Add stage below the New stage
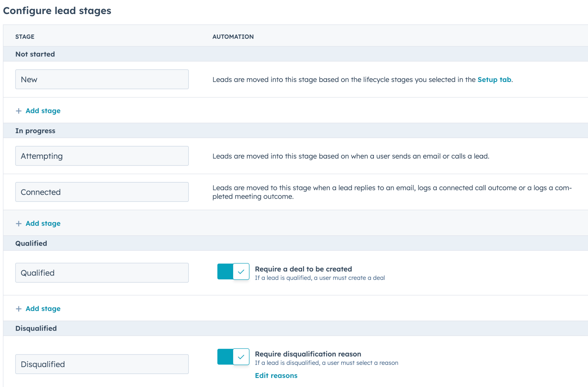Viewport: 588px width, 387px height. click(43, 111)
